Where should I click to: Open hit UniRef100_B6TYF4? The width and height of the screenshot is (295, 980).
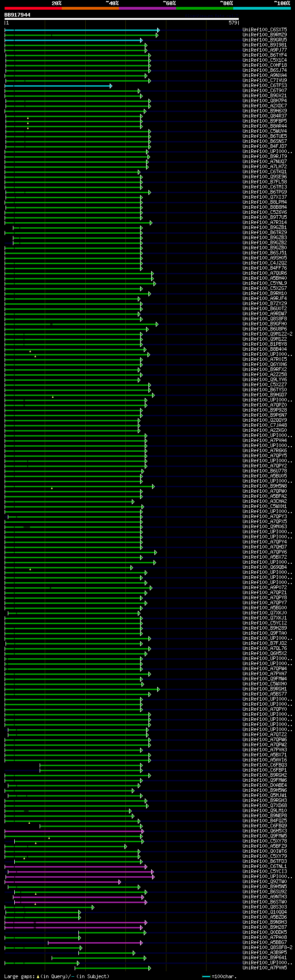(x=265, y=55)
